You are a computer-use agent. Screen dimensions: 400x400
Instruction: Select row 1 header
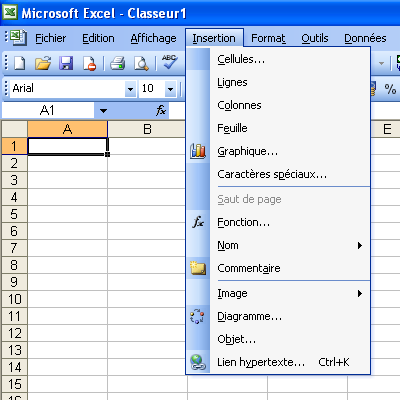click(x=14, y=146)
